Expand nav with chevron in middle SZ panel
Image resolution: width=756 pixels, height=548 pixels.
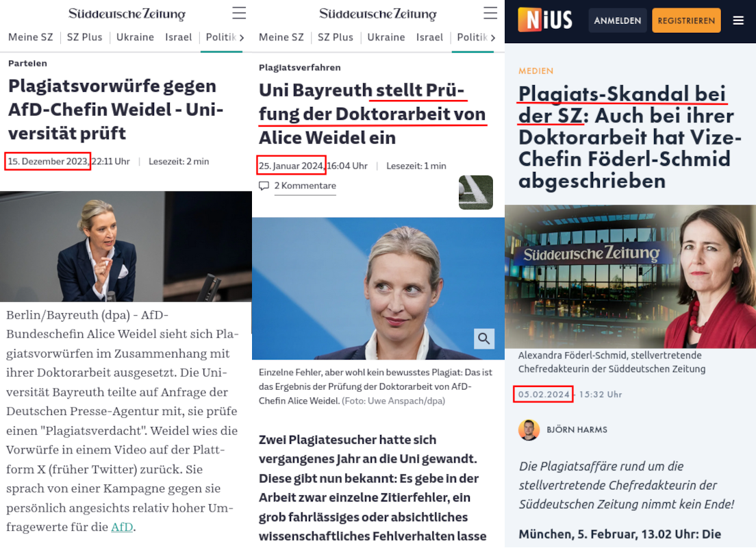pyautogui.click(x=493, y=38)
